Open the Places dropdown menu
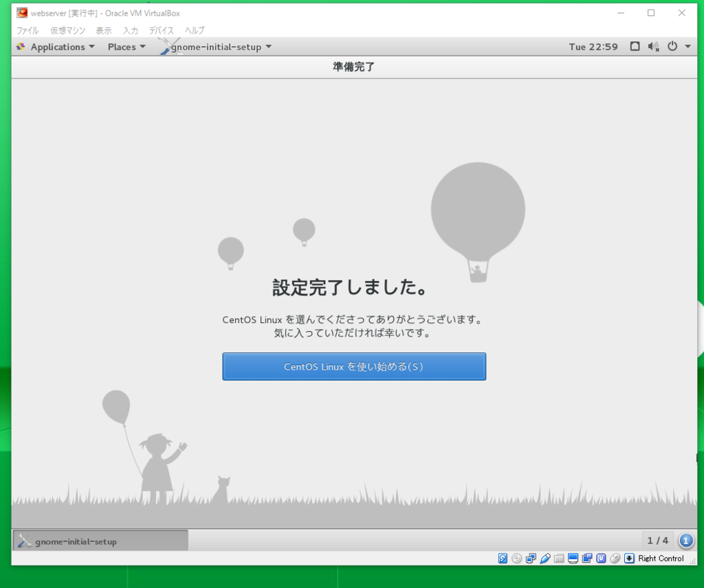The image size is (704, 588). tap(126, 47)
